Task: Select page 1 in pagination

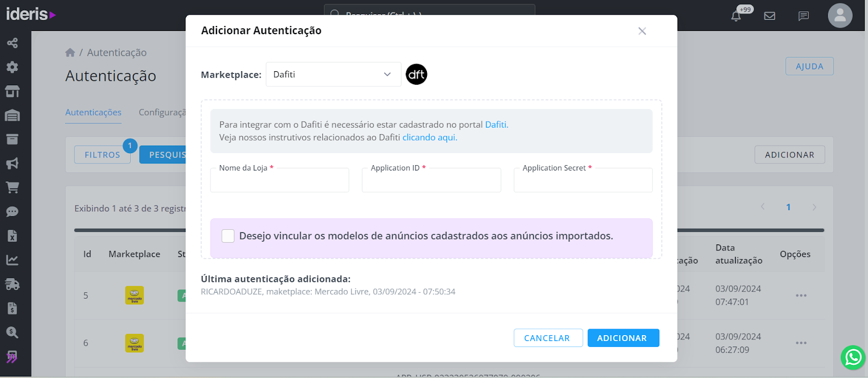Action: point(788,207)
